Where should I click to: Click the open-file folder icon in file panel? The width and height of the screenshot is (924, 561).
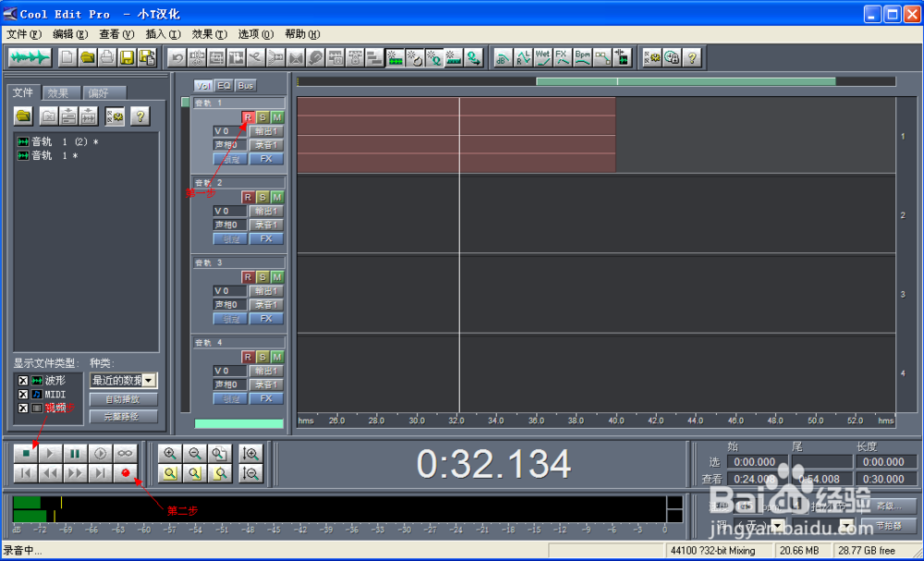pos(24,116)
